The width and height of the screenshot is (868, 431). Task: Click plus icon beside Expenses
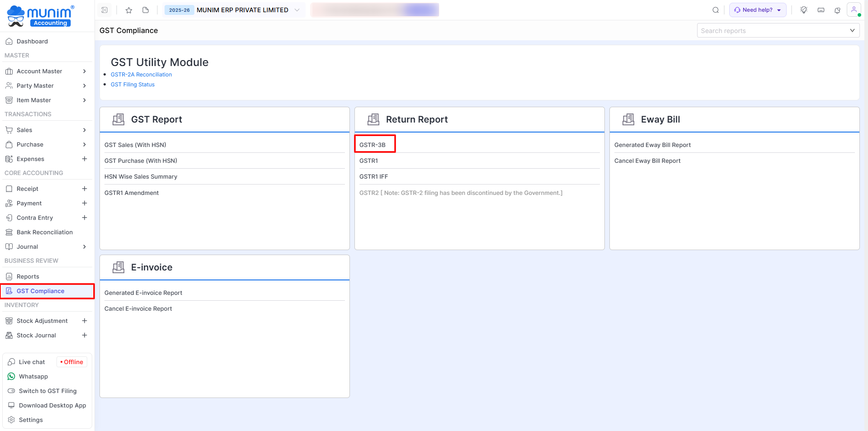pos(85,159)
